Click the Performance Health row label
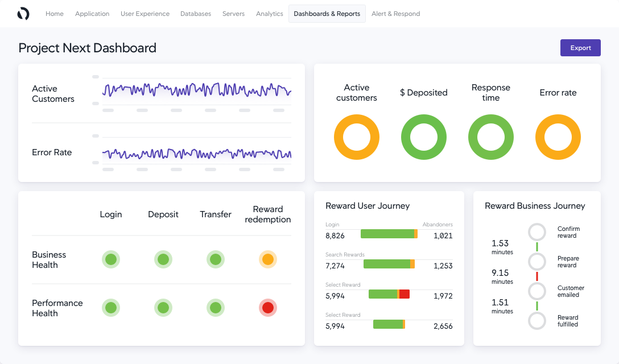The image size is (619, 364). [x=57, y=308]
